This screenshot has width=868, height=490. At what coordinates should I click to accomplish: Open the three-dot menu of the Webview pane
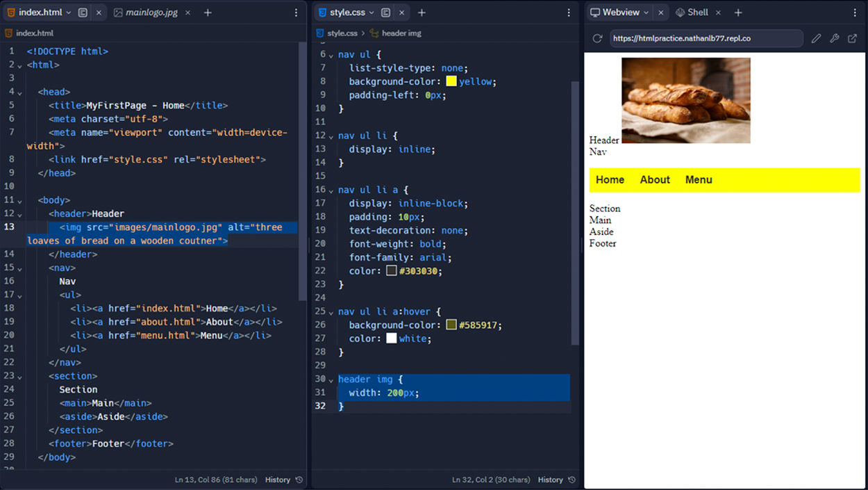[x=855, y=13]
